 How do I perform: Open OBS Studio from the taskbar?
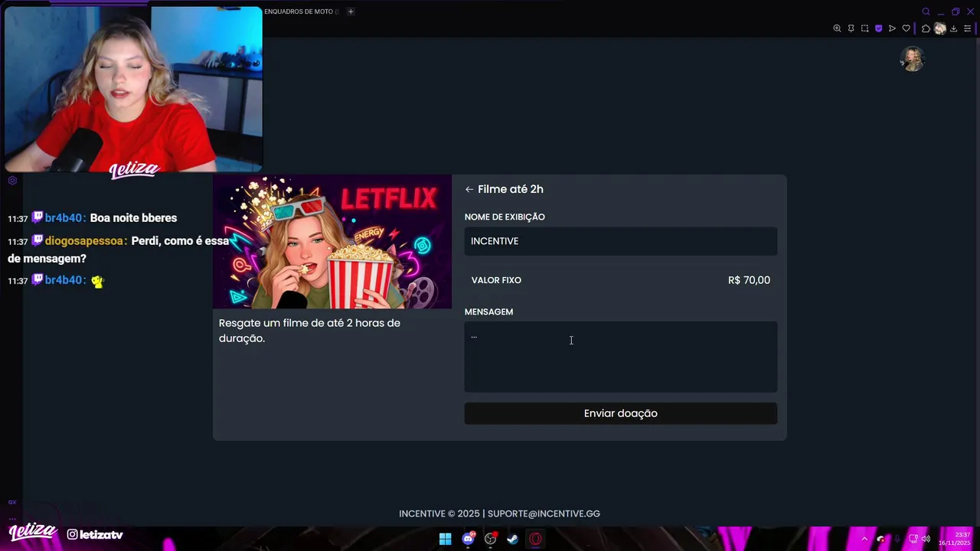[491, 539]
